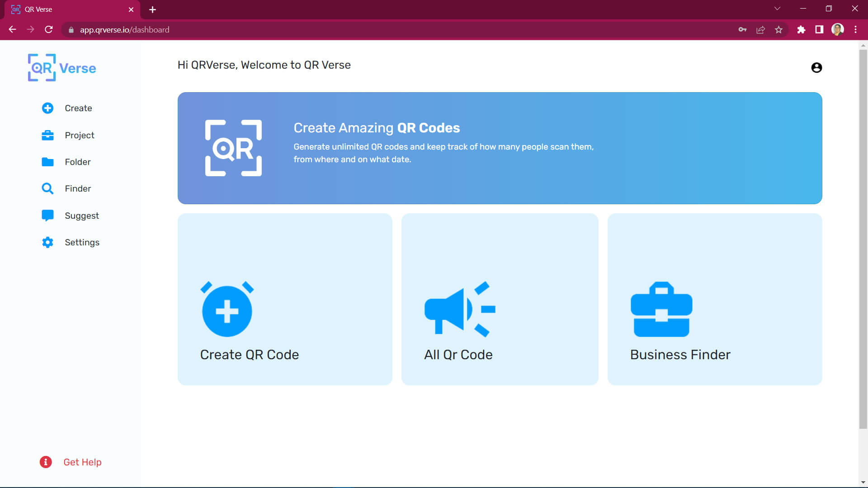Image resolution: width=868 pixels, height=488 pixels.
Task: Click the share page icon in address bar
Action: coord(760,29)
